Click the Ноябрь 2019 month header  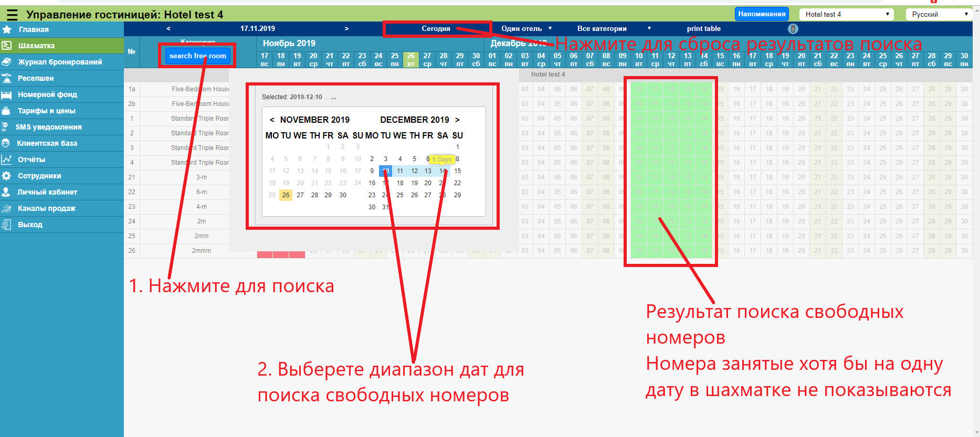[289, 43]
